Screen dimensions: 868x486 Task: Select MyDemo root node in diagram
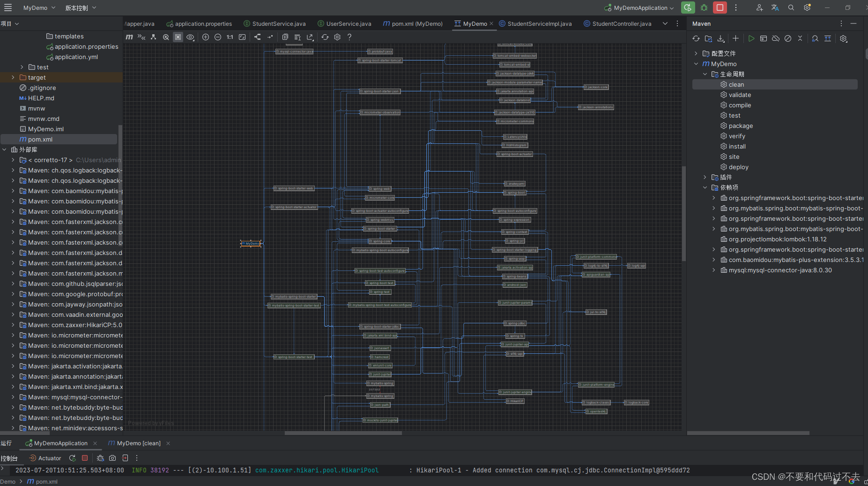tap(251, 244)
